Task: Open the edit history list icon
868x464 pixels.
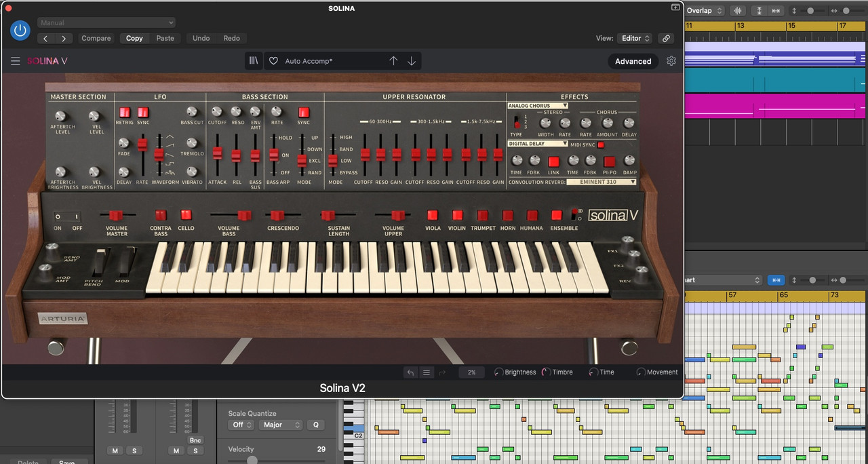Action: point(427,372)
